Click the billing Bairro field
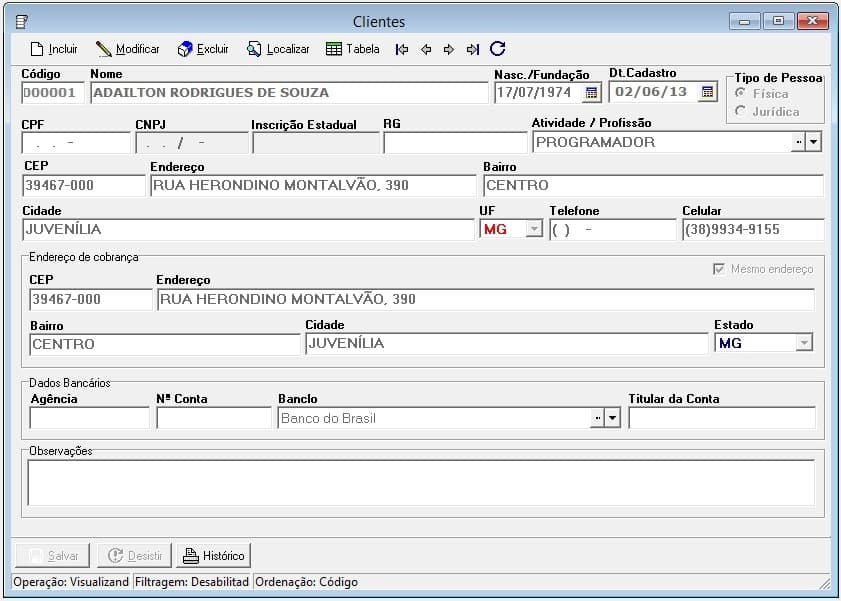Viewport: 841px width, 601px height. tap(165, 344)
